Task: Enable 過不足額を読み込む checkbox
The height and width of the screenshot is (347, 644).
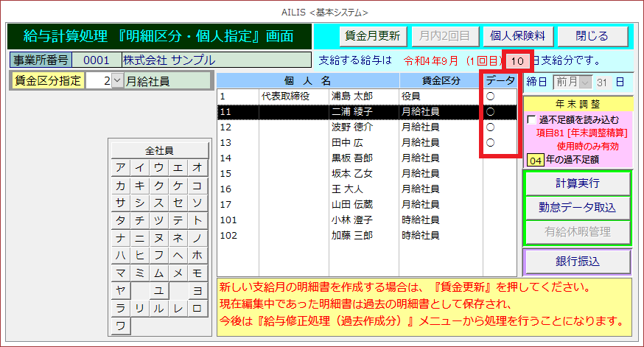Action: (532, 119)
